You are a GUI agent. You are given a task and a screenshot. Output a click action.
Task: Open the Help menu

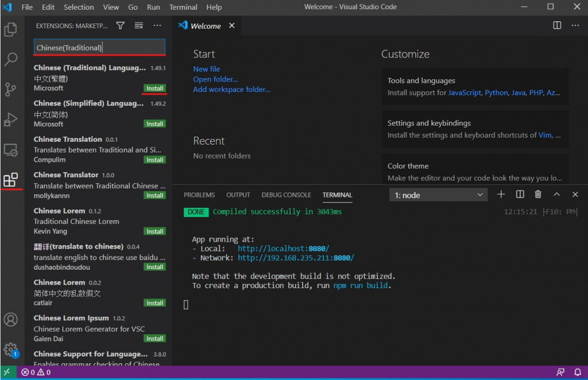214,7
